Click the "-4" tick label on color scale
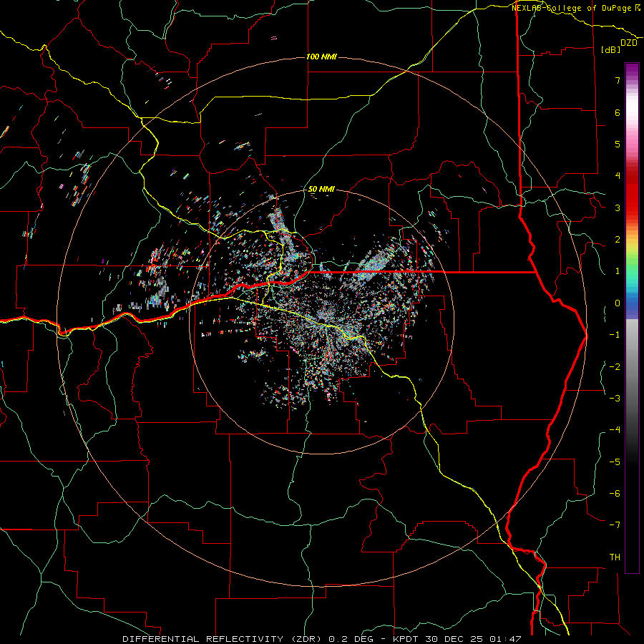Viewport: 644px width, 644px height. point(615,430)
